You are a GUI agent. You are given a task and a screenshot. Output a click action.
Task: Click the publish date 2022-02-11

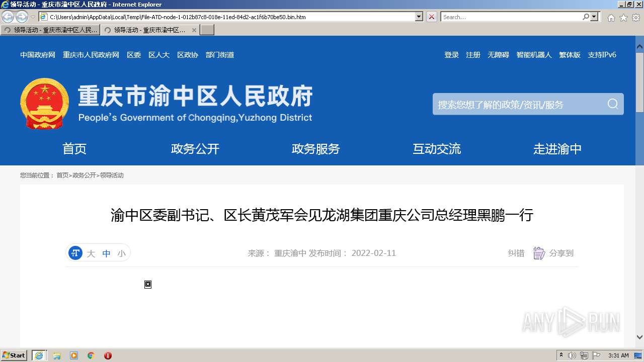pyautogui.click(x=374, y=253)
